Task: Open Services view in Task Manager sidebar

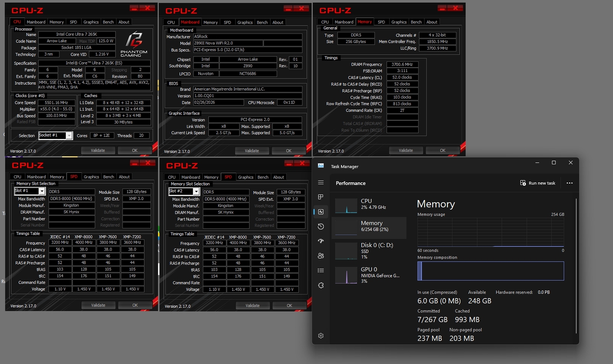Action: coord(321,285)
